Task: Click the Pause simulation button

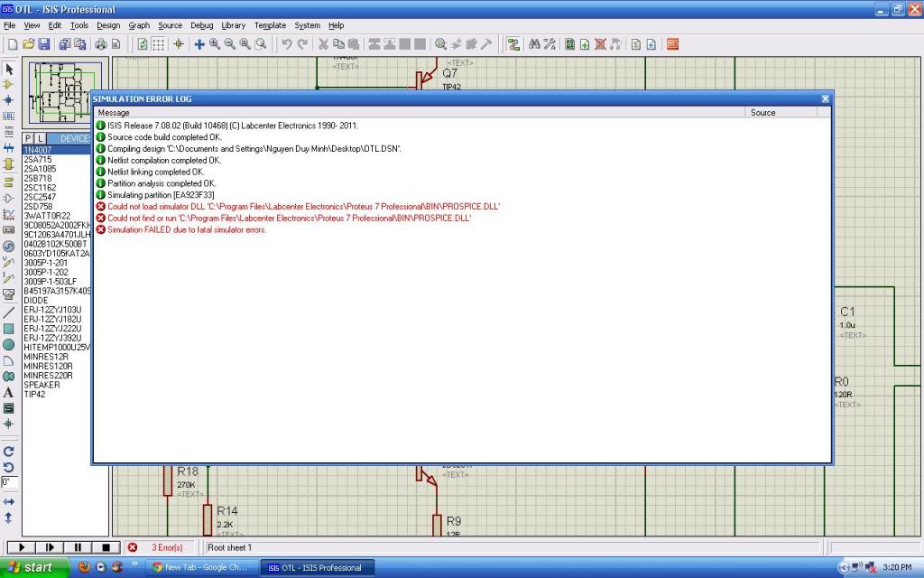Action: [x=78, y=548]
